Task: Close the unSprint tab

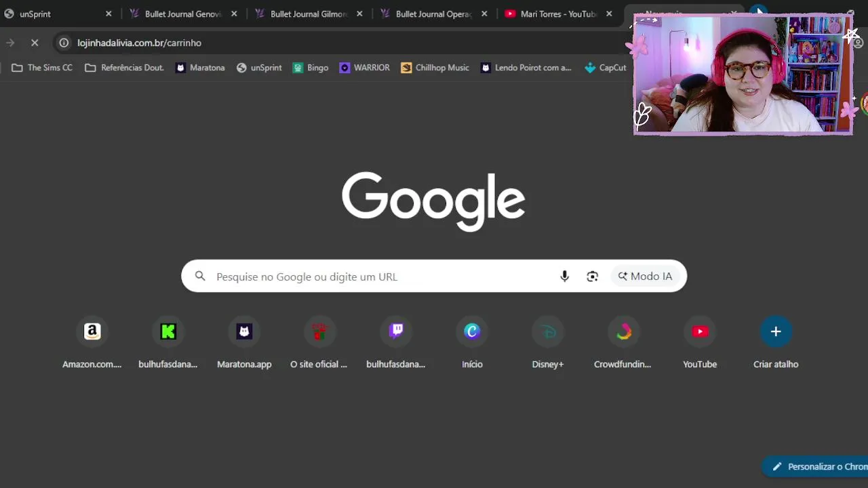Action: [108, 14]
